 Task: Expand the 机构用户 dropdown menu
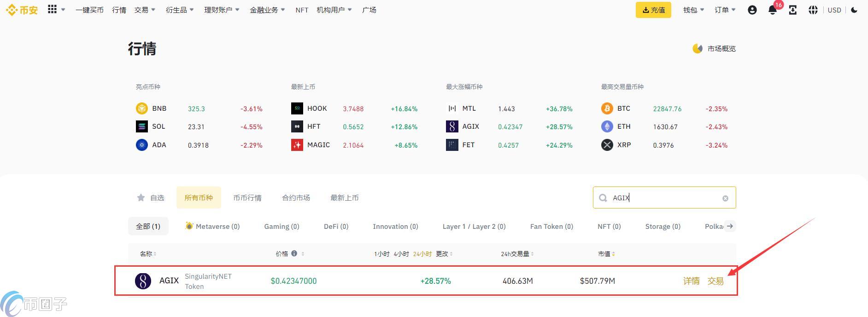(x=334, y=10)
